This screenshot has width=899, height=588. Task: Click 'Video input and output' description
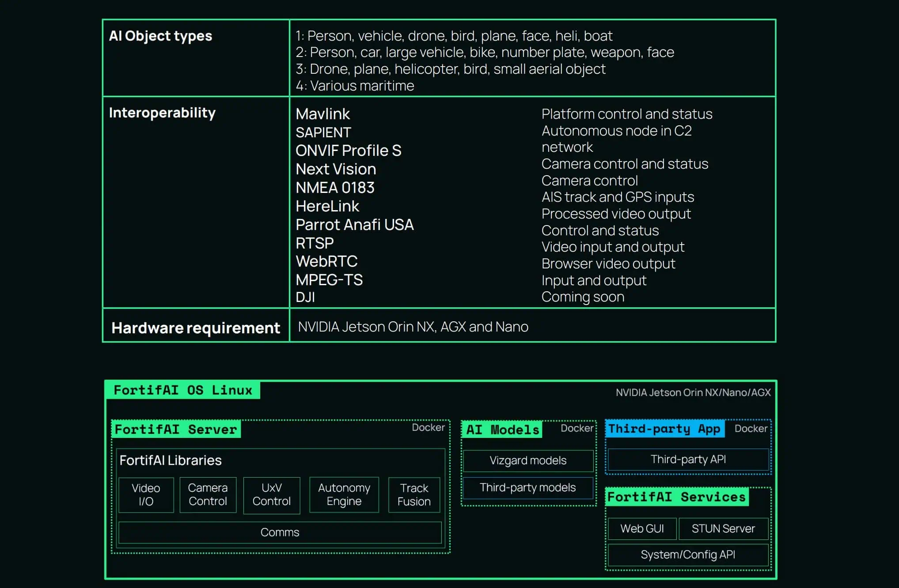pyautogui.click(x=613, y=247)
